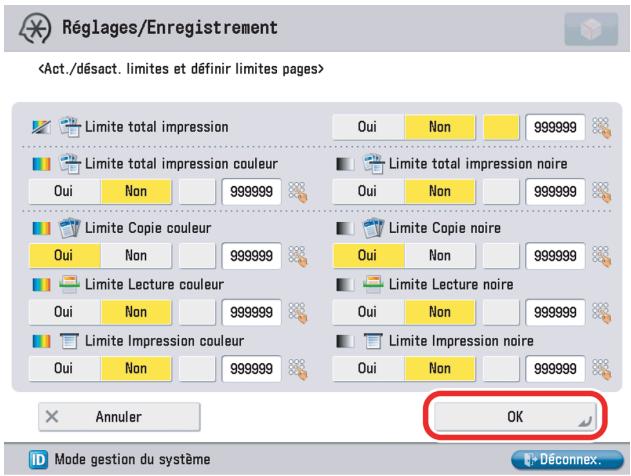Viewport: 631px width, 476px height.
Task: Click the 999999 field for Limite Lecture couleur
Action: point(251,313)
